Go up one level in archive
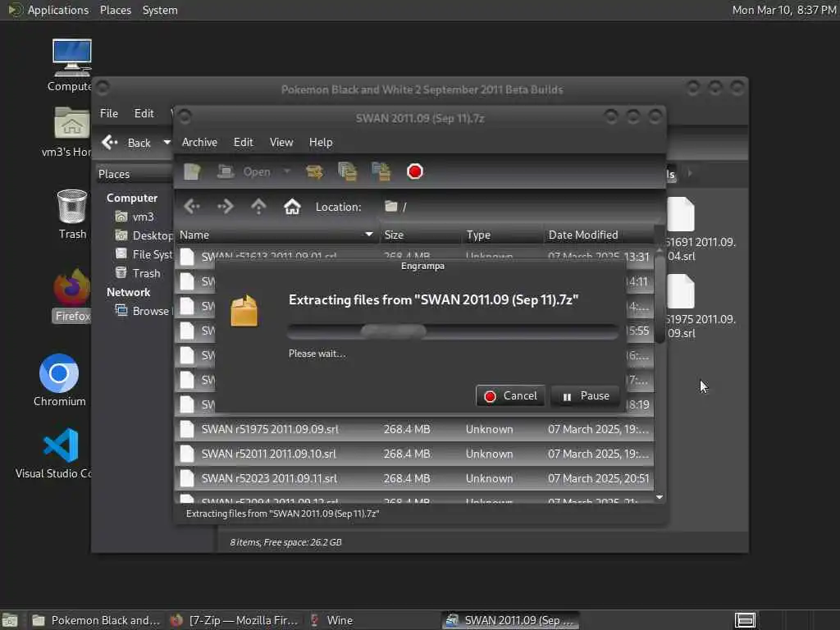The height and width of the screenshot is (630, 840). click(x=258, y=207)
